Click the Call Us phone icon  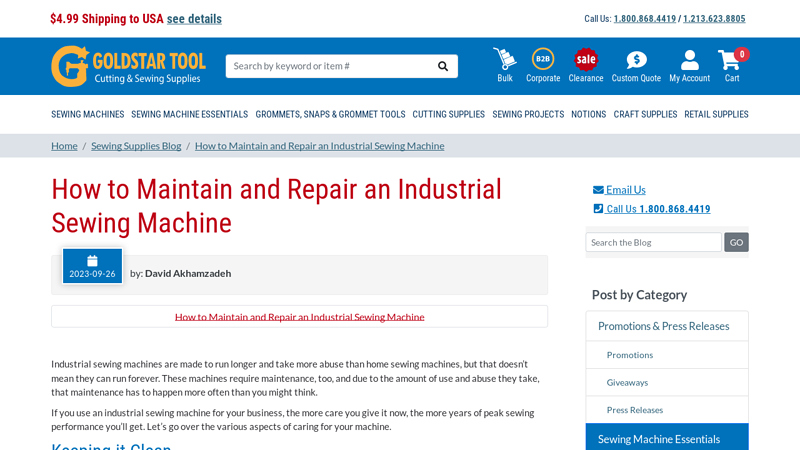(x=598, y=209)
